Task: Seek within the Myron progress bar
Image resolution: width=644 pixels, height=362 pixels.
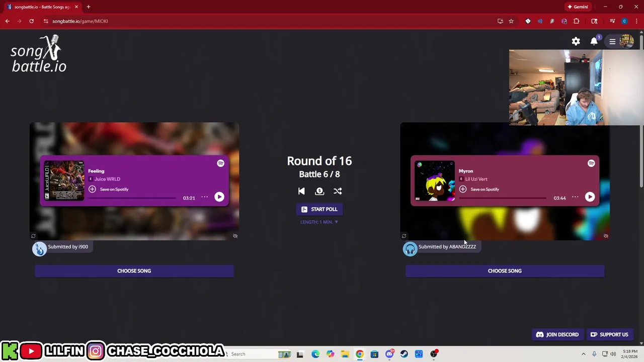Action: click(503, 198)
